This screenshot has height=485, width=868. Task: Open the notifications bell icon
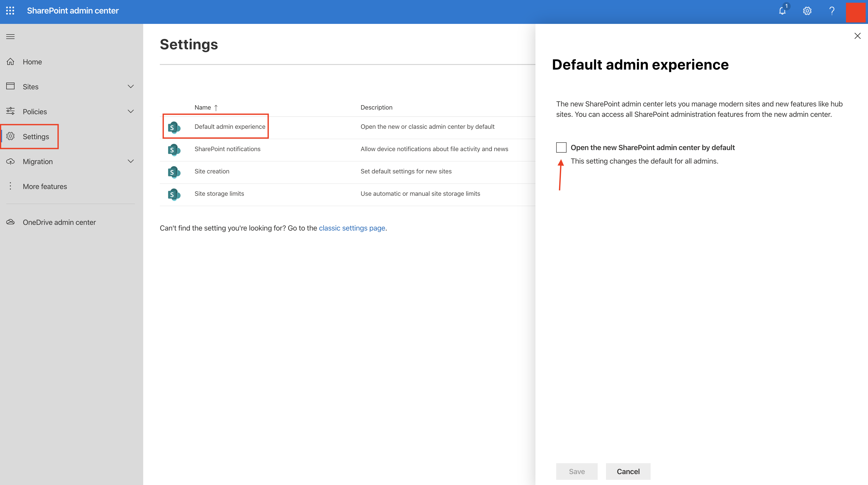[782, 11]
